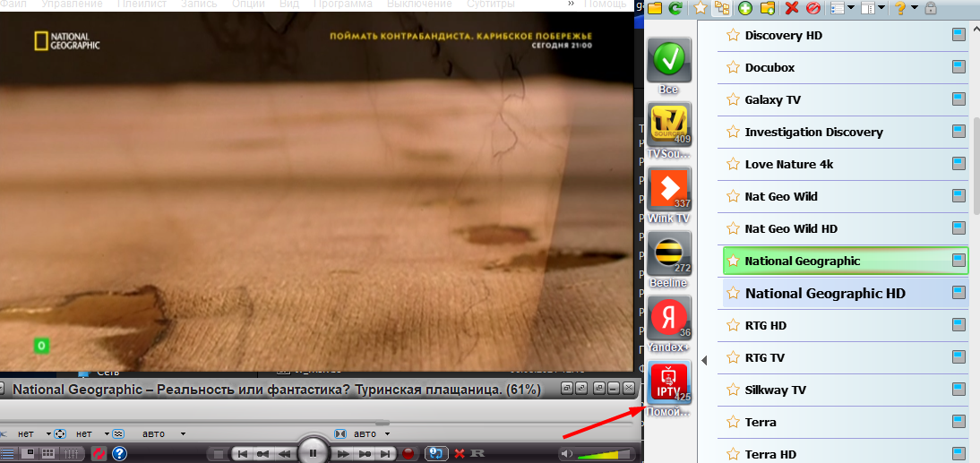Toggle favorite star for Investigation Discovery

click(733, 132)
